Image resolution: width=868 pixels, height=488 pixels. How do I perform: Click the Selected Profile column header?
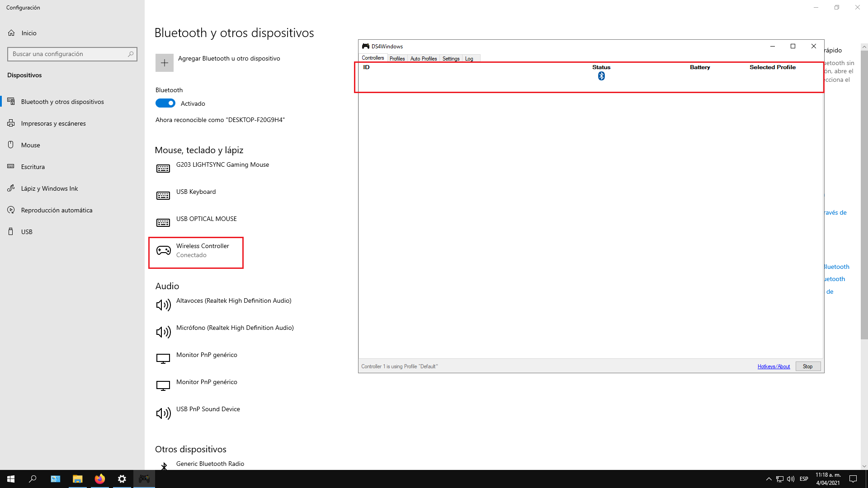[772, 67]
